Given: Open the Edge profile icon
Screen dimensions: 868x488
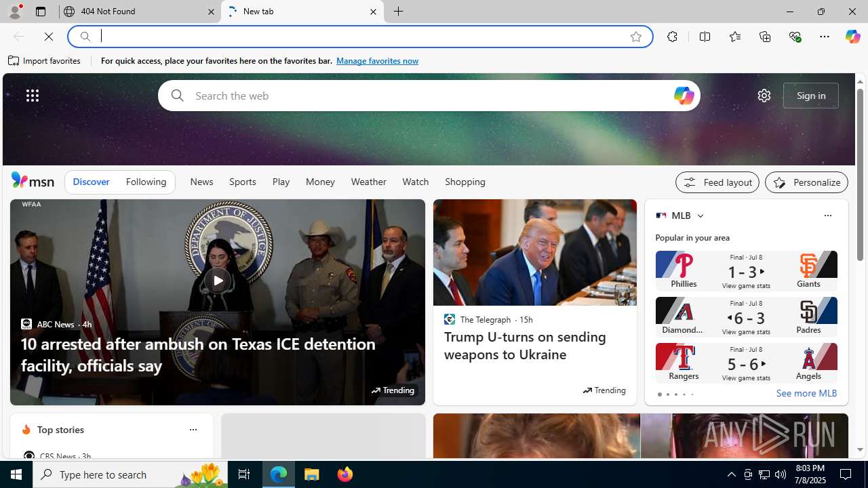Looking at the screenshot, I should click(14, 12).
